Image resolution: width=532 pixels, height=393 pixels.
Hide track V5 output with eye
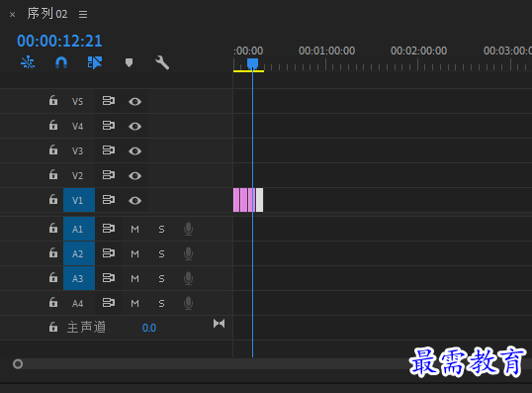135,101
